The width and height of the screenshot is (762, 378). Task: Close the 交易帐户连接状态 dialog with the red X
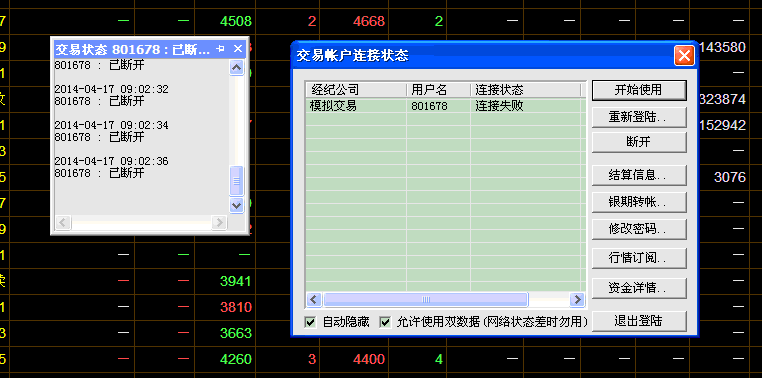(684, 56)
